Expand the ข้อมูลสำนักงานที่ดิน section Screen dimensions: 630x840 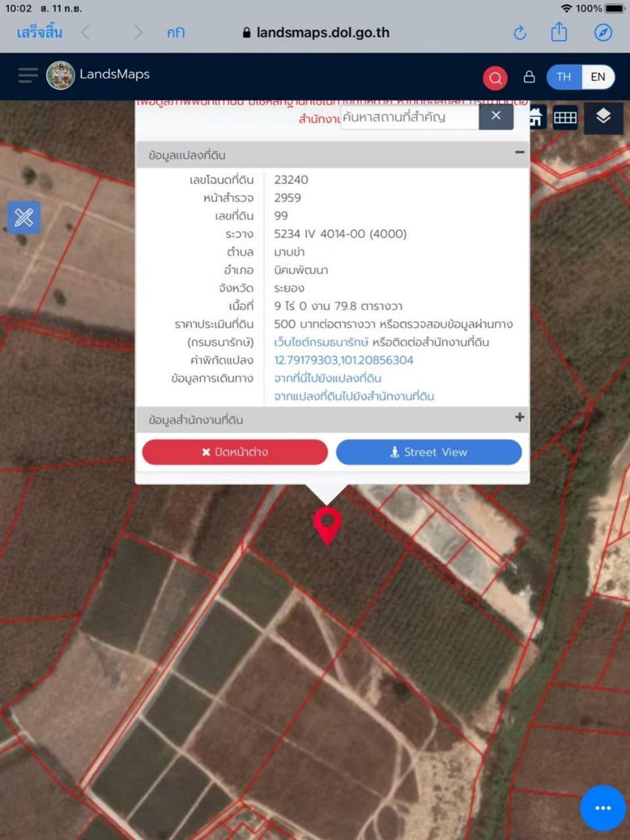[x=519, y=417]
